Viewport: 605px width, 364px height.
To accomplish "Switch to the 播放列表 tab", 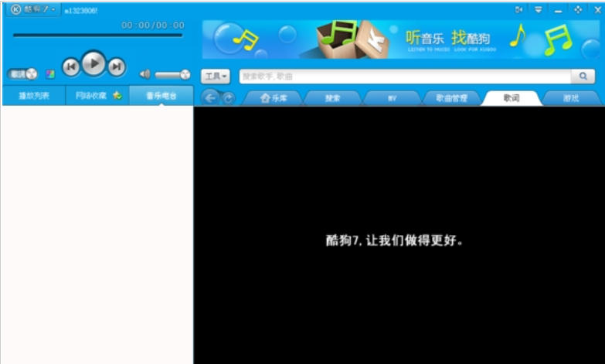I will click(x=33, y=96).
